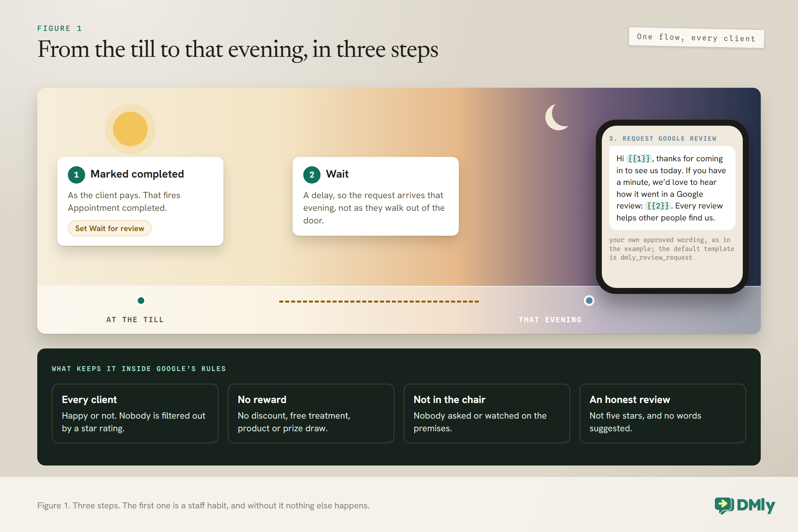Click the "A delay, so the request" description
The height and width of the screenshot is (532, 798).
373,207
